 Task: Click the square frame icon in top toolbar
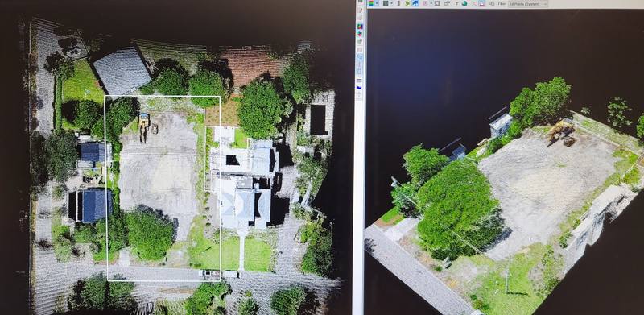click(x=437, y=3)
